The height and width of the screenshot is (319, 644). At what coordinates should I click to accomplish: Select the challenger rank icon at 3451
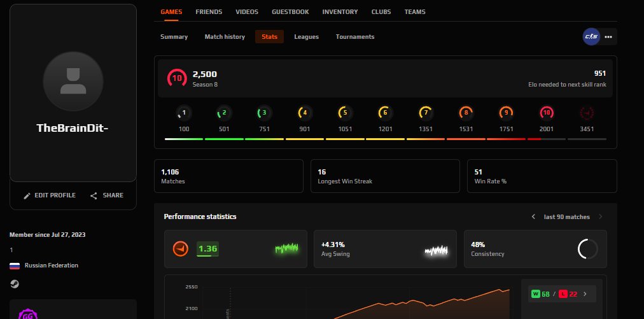click(587, 113)
